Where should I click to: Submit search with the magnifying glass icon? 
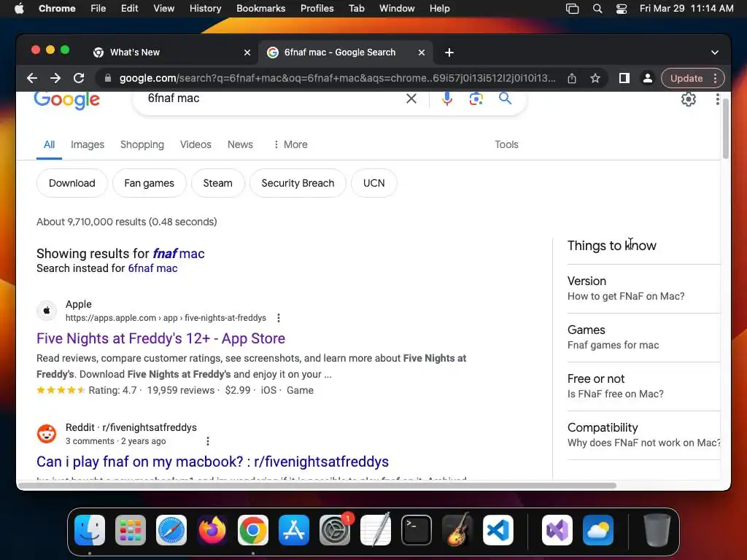(505, 98)
